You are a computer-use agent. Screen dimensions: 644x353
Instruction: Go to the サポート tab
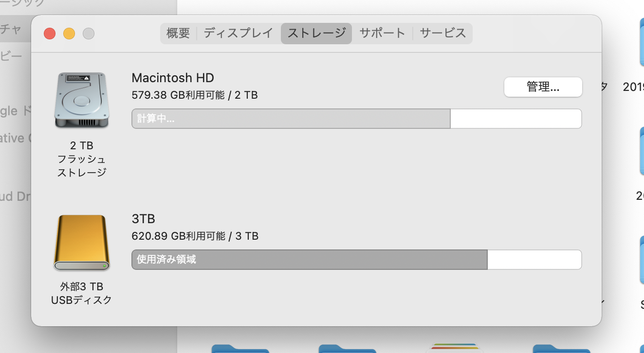tap(382, 33)
